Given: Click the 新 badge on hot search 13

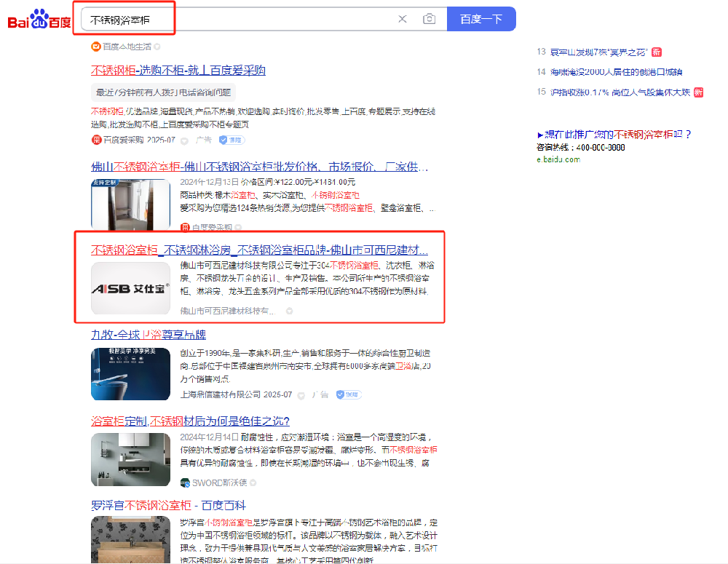Looking at the screenshot, I should [657, 52].
